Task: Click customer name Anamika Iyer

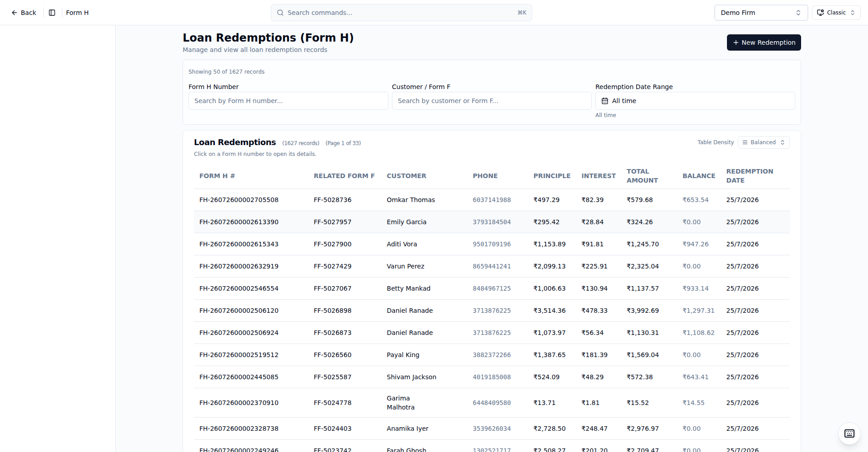Action: click(x=407, y=428)
